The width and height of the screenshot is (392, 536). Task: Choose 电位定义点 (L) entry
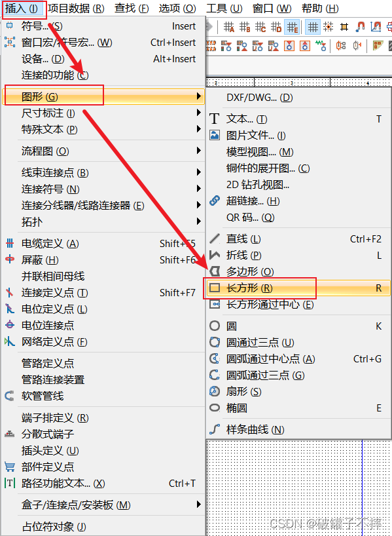coord(103,309)
